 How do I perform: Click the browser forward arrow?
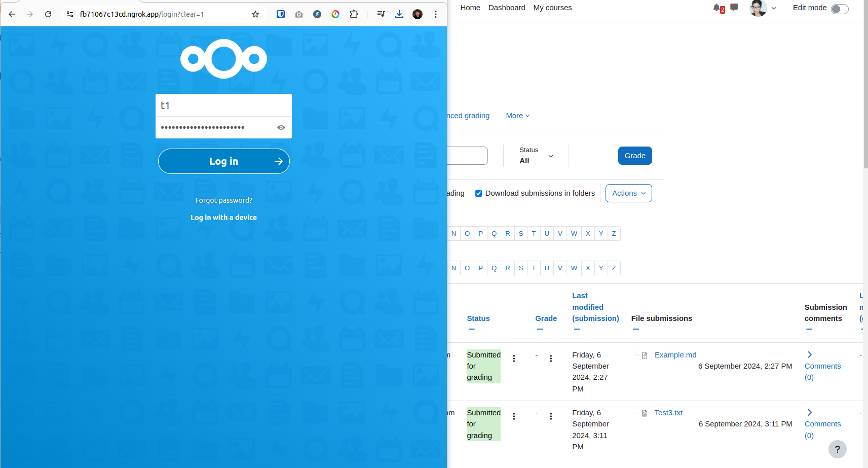30,14
